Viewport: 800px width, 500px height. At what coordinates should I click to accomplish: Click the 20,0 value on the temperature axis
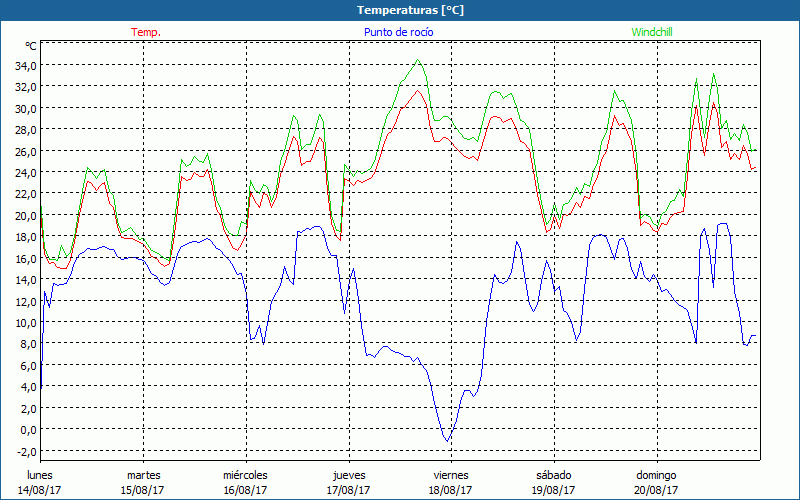pos(24,215)
